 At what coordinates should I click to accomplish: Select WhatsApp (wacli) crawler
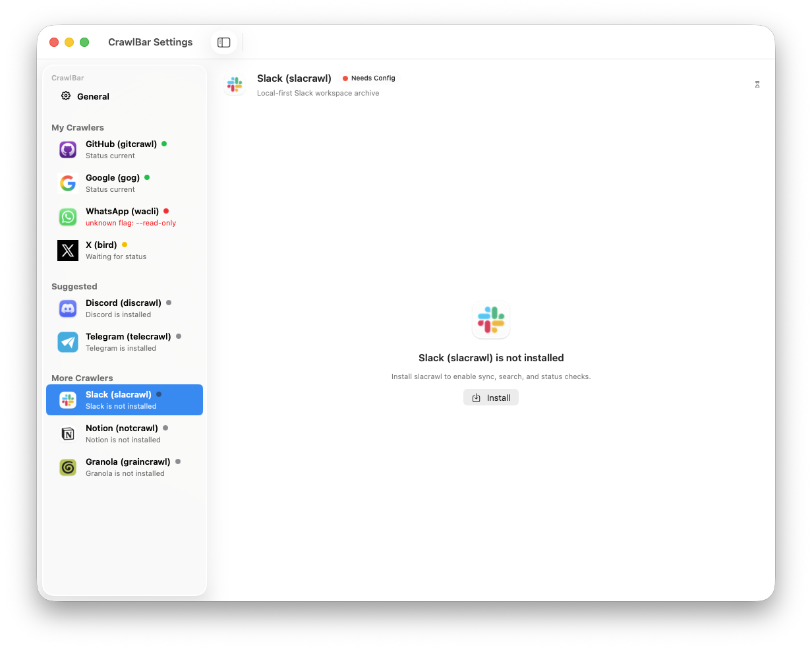(x=125, y=217)
